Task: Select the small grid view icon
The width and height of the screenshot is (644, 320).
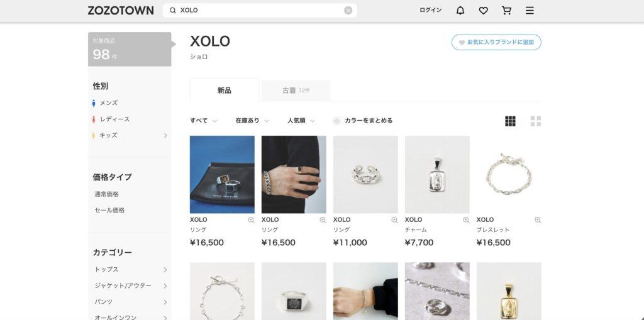Action: pos(510,121)
